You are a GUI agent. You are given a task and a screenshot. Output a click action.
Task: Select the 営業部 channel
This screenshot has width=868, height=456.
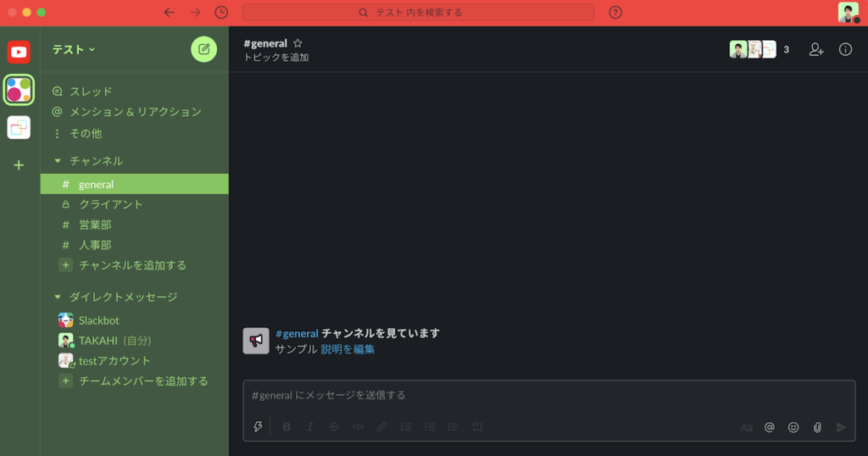[135, 225]
